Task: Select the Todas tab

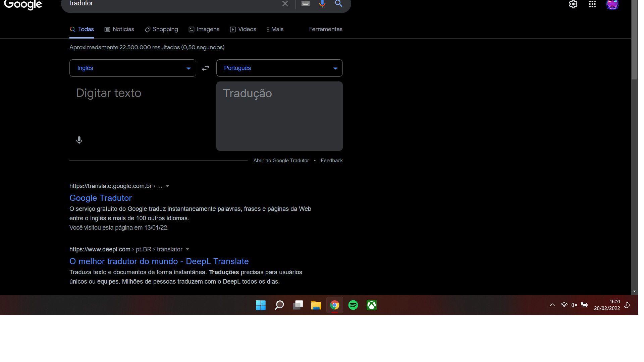Action: click(82, 29)
